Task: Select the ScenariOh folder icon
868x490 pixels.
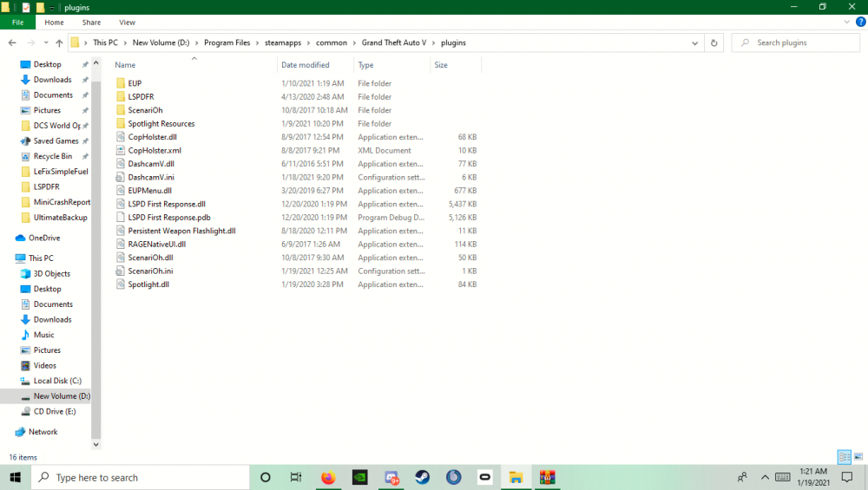Action: 121,110
